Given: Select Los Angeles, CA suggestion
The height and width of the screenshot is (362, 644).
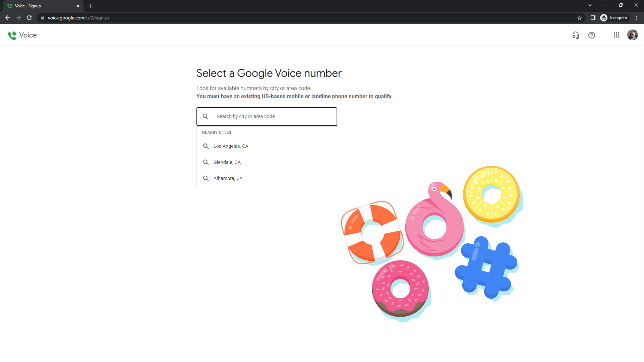Looking at the screenshot, I should (231, 146).
